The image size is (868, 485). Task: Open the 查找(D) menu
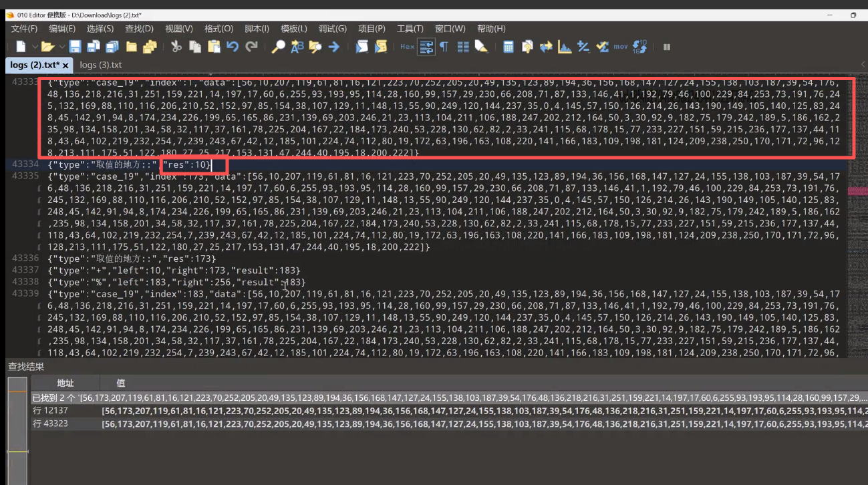tap(139, 29)
